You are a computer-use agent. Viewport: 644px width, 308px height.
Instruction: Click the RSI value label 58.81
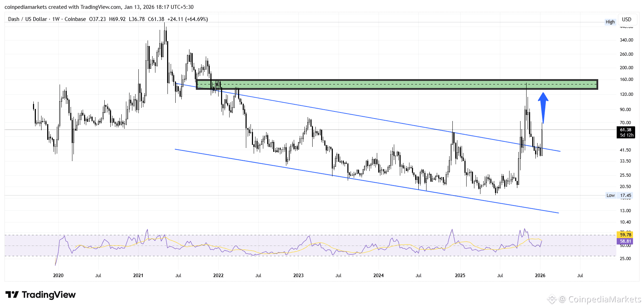point(626,241)
